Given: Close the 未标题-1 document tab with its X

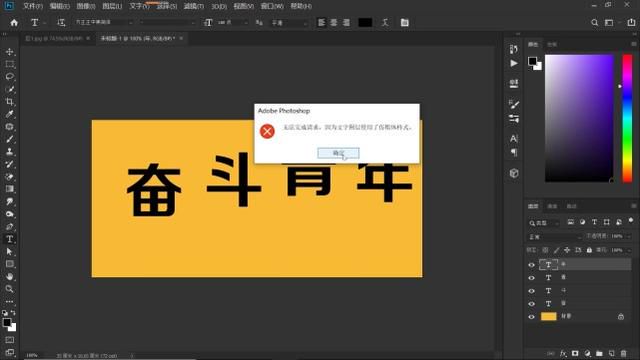Looking at the screenshot, I should 181,38.
